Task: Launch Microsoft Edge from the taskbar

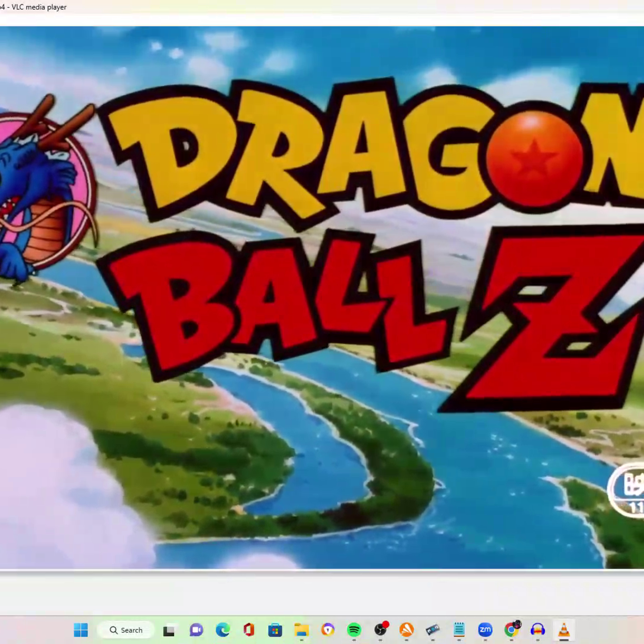Action: (x=223, y=630)
